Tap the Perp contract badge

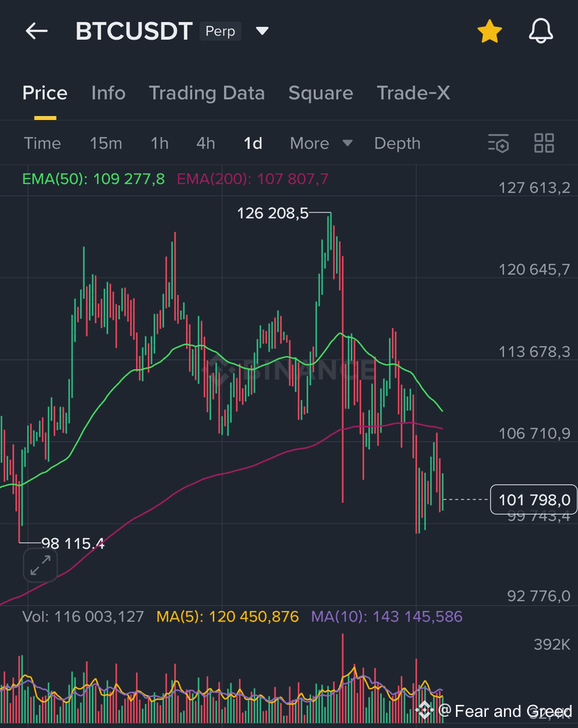pos(220,31)
